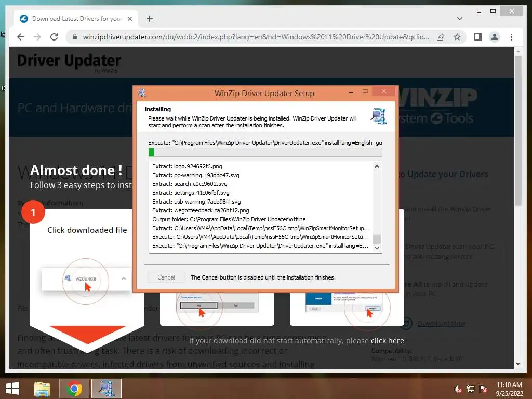Open File Explorer from the taskbar
This screenshot has height=399, width=532.
pos(42,389)
